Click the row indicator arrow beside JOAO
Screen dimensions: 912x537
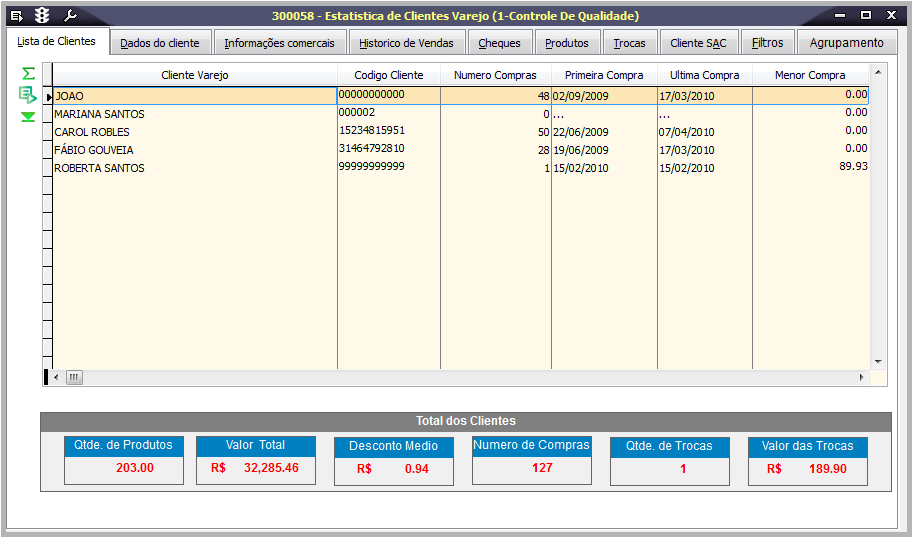49,97
